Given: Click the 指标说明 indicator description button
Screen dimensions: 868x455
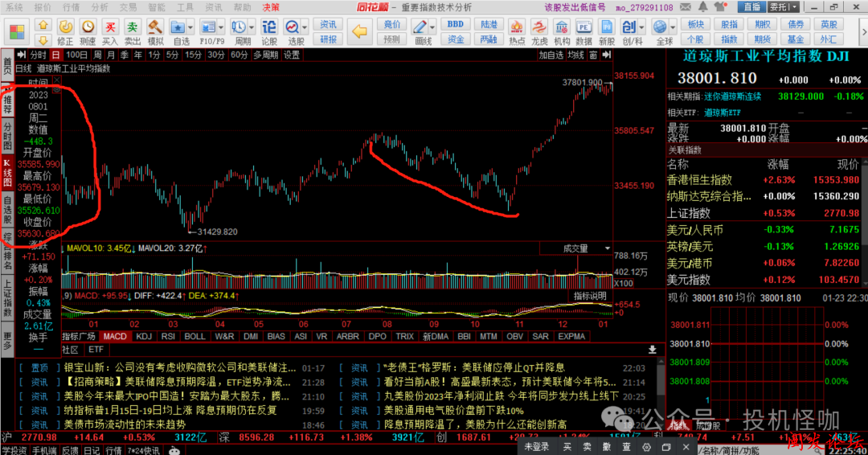Looking at the screenshot, I should click(590, 296).
